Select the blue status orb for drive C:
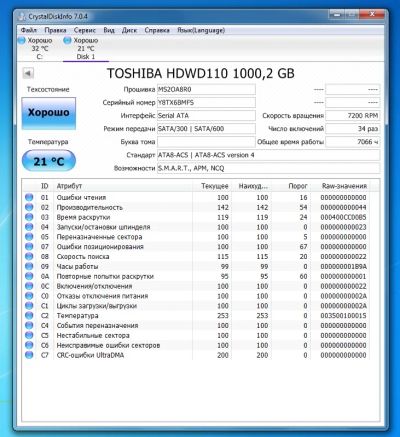Image resolution: width=400 pixels, height=437 pixels. click(21, 41)
